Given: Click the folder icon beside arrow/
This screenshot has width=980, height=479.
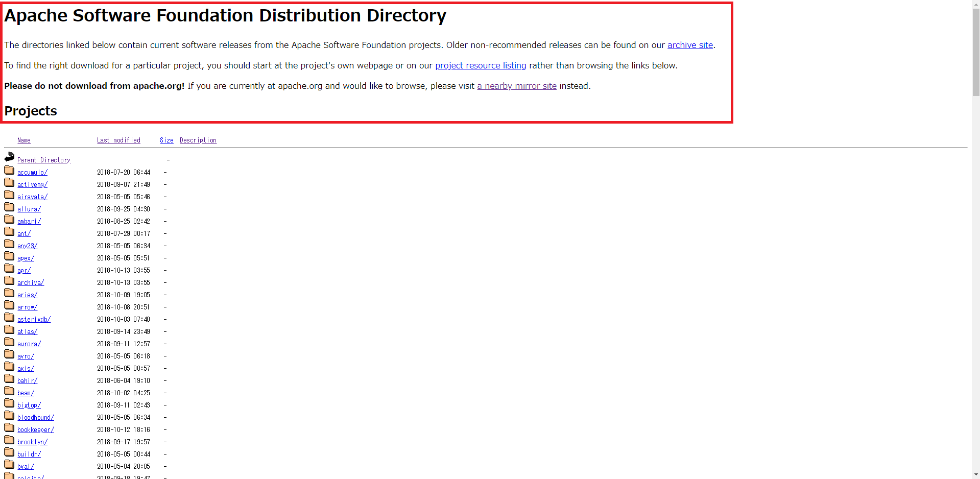Looking at the screenshot, I should tap(9, 305).
